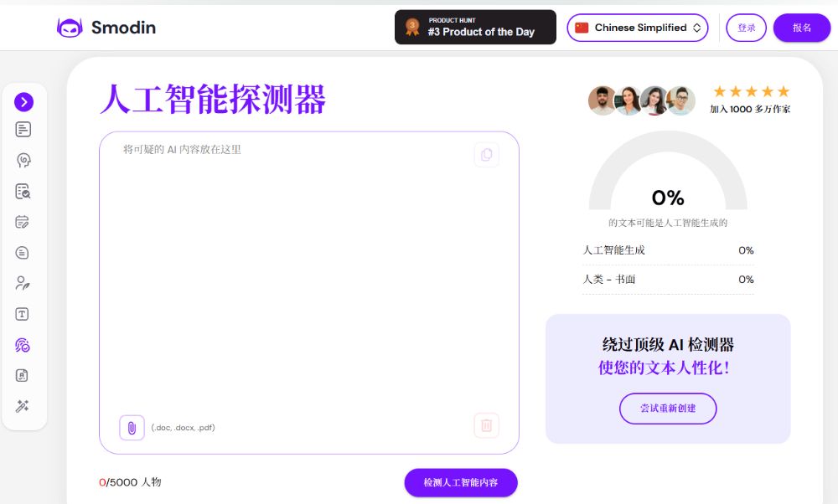The height and width of the screenshot is (504, 838).
Task: Click the 检测人工智能内容 detect button
Action: pos(461,483)
